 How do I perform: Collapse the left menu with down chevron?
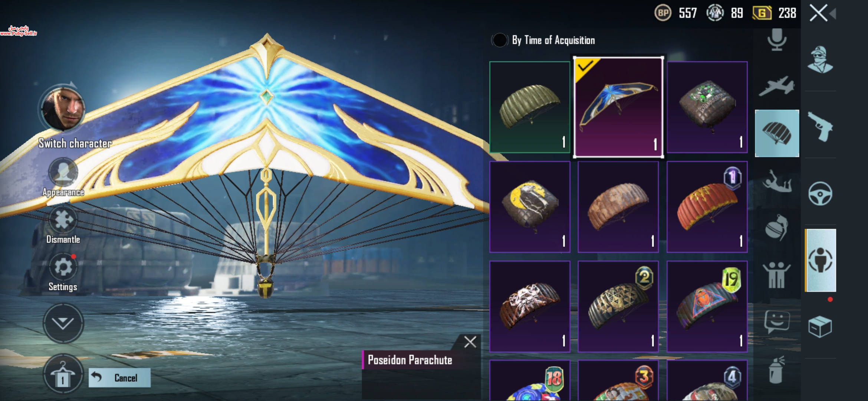coord(63,323)
